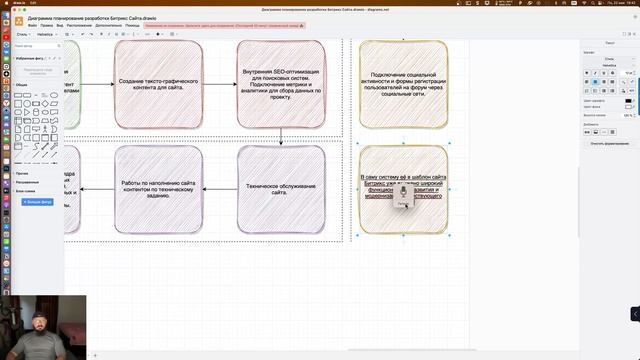Collapse the Общие shapes section
Screen dimensions: 640x360
[x=21, y=85]
